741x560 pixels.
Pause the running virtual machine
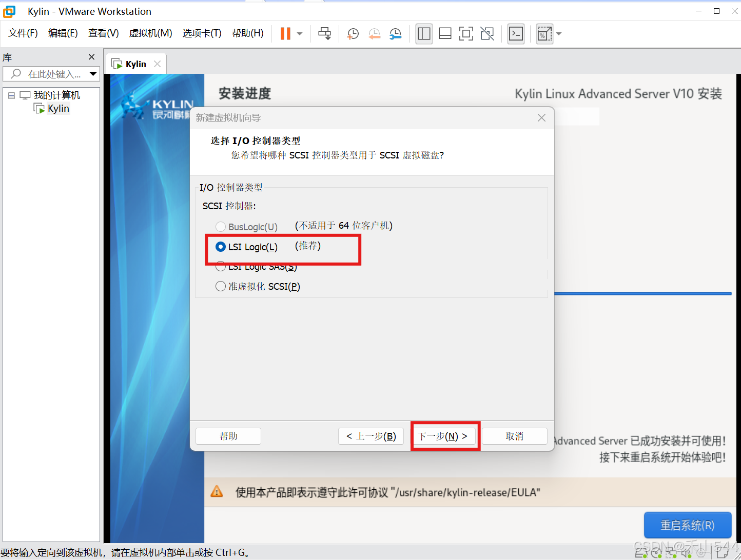pos(285,34)
